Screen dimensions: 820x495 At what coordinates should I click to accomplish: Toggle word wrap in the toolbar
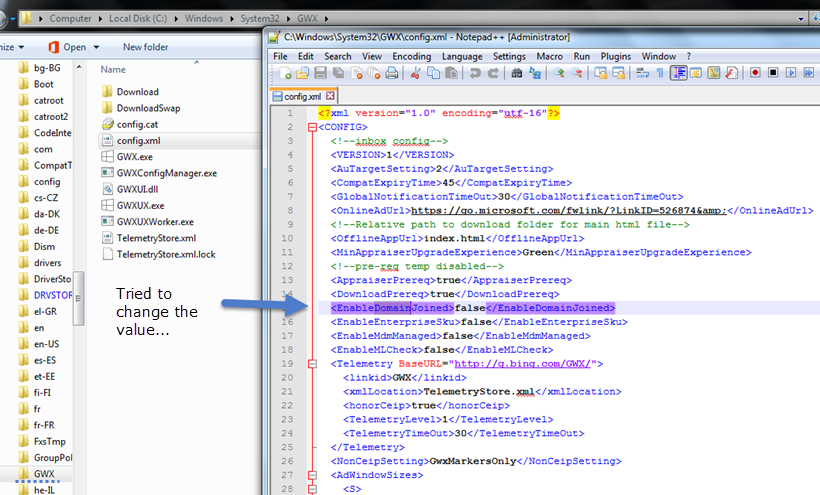click(x=642, y=73)
